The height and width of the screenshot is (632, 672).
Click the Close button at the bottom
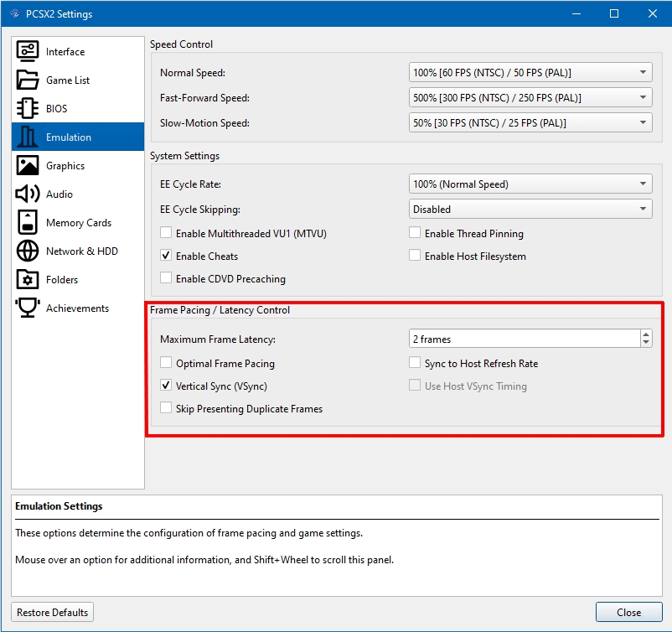[x=628, y=612]
